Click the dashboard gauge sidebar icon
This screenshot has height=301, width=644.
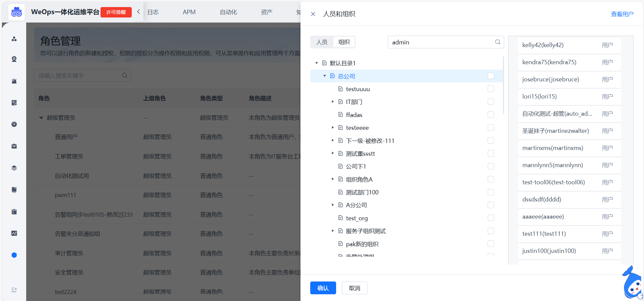pyautogui.click(x=14, y=124)
